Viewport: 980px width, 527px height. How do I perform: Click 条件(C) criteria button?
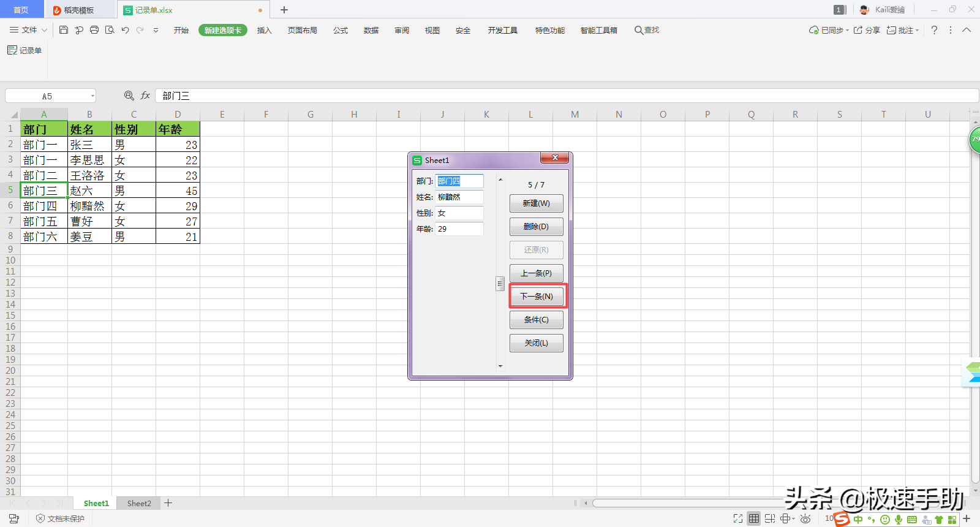click(x=537, y=320)
